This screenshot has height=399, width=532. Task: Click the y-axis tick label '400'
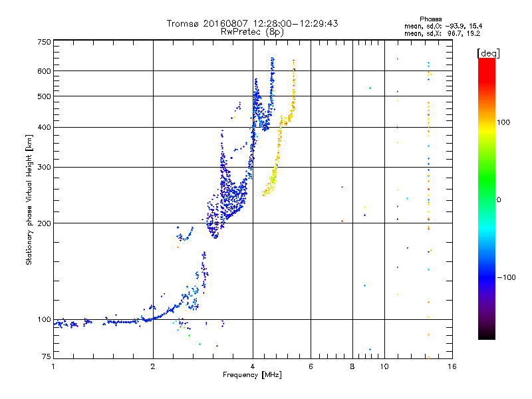pos(44,127)
